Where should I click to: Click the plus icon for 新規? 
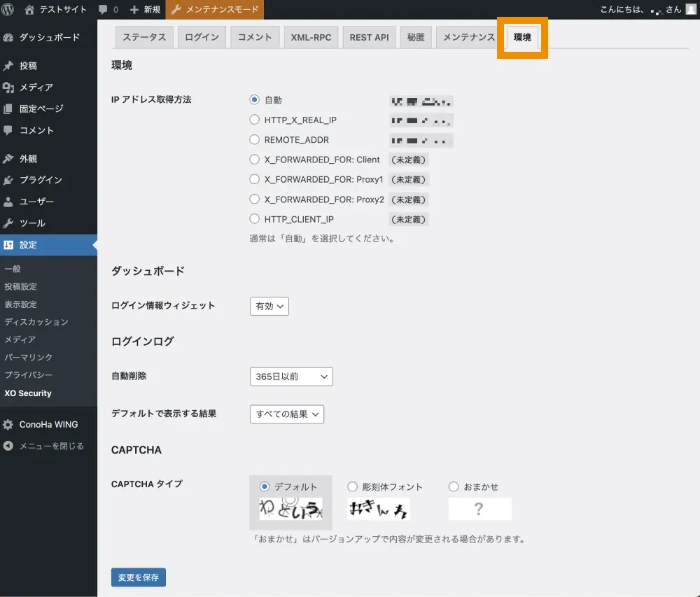click(x=134, y=10)
